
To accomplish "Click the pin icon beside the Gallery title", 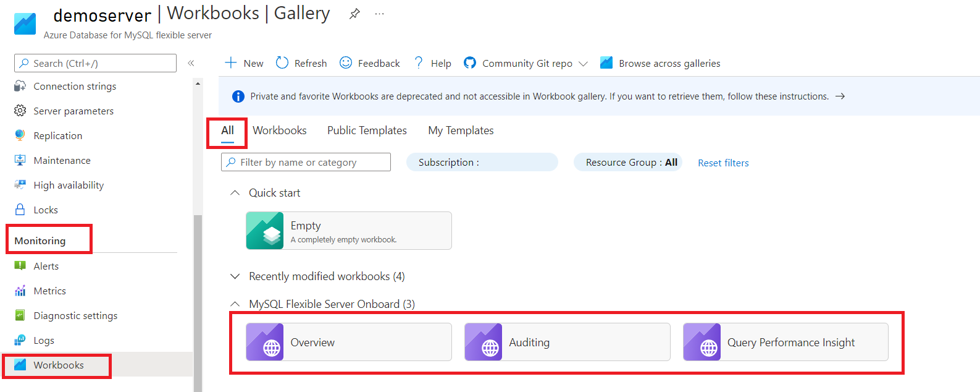I will click(x=354, y=14).
